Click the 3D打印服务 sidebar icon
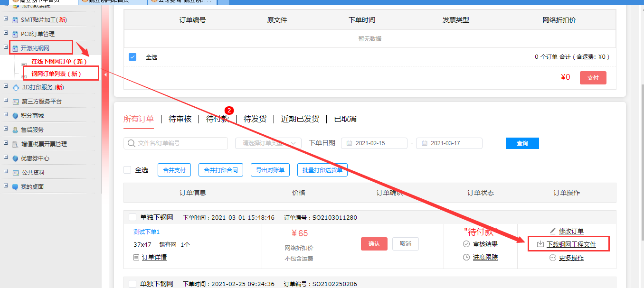644x288 pixels. coord(16,87)
